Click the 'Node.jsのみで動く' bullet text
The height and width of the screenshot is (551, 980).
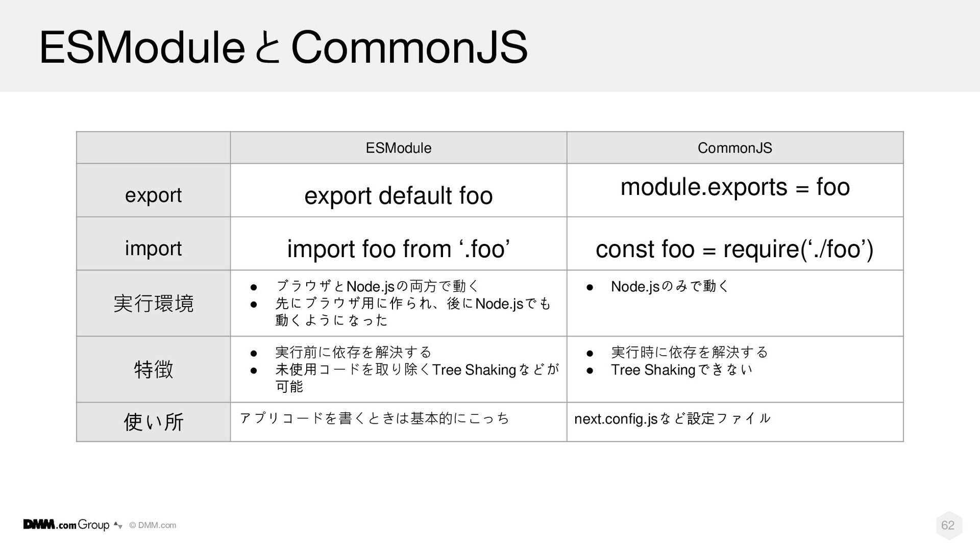[x=670, y=287]
